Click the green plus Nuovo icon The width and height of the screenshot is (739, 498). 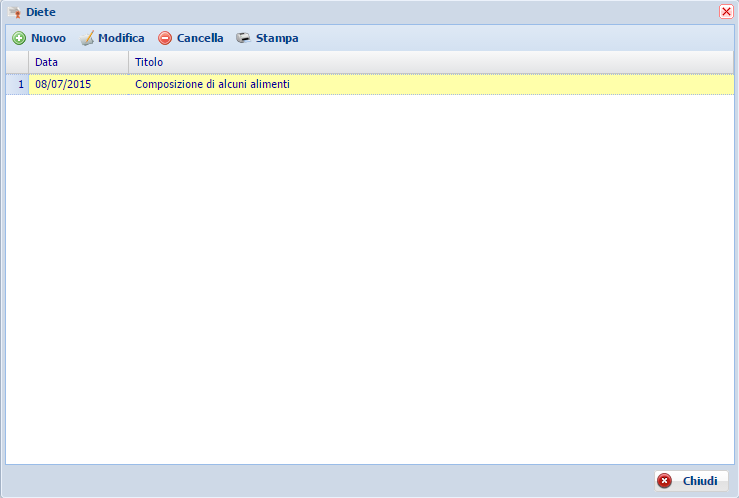tap(19, 38)
